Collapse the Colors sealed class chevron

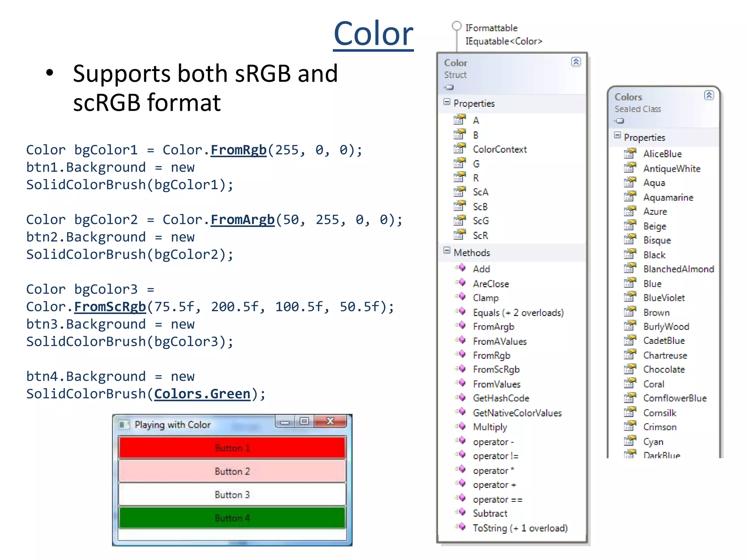tap(708, 96)
